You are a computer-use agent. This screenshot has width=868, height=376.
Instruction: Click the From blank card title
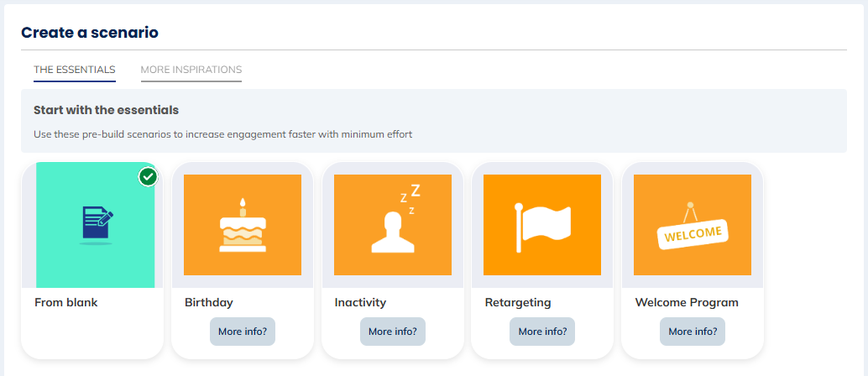tap(66, 302)
